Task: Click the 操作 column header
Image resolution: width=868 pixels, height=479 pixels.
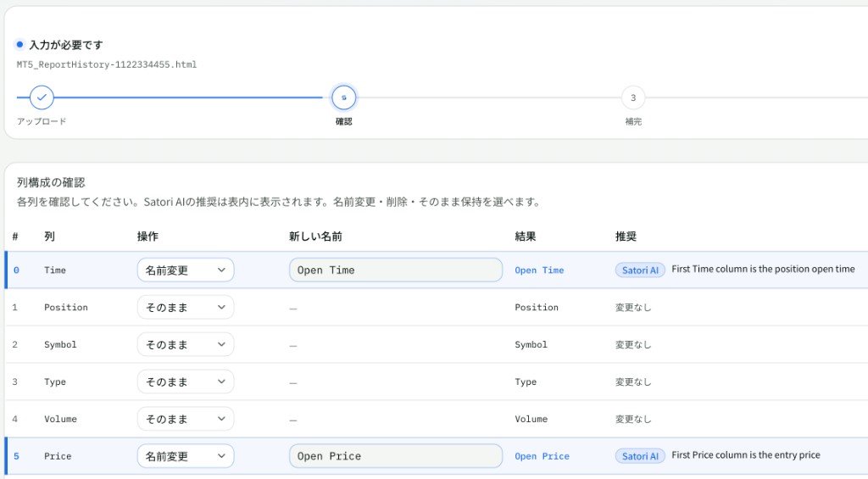Action: [147, 237]
